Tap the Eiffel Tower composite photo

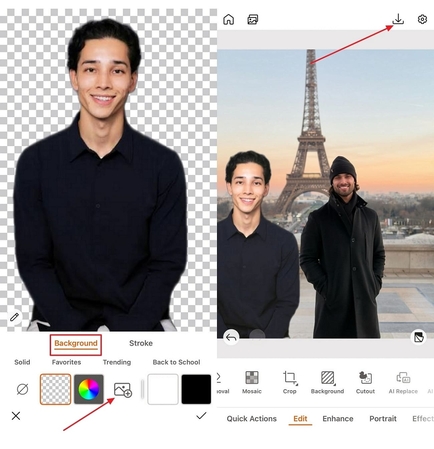325,194
